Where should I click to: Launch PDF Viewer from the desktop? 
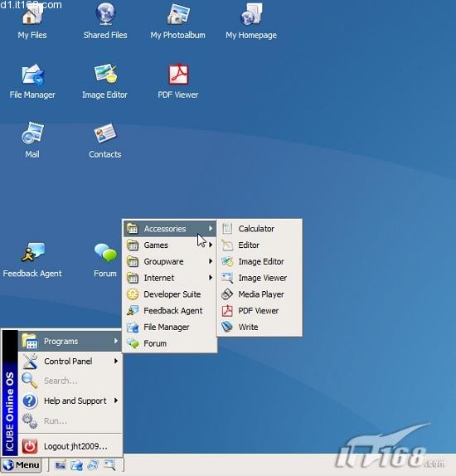coord(178,81)
